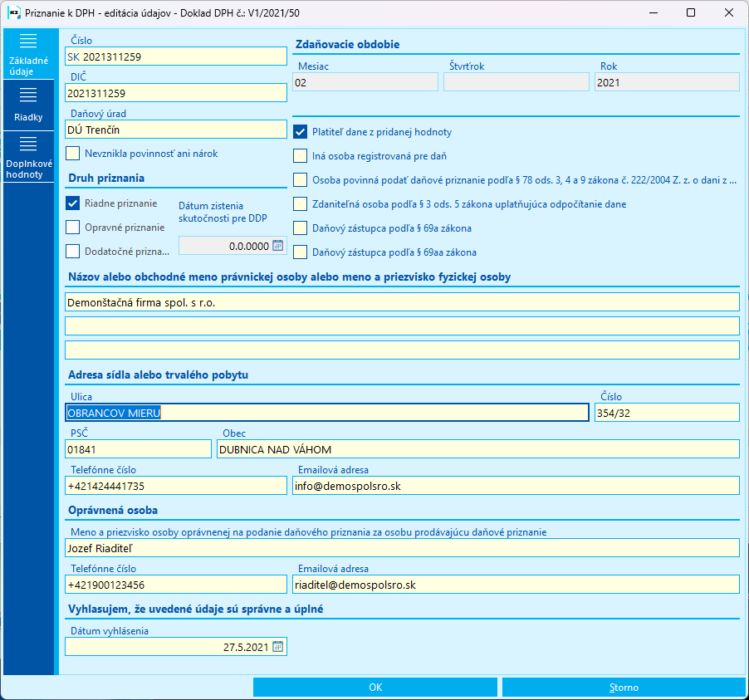Click the authorized person name field Jozef Riaditeľ
749x700 pixels.
[402, 547]
